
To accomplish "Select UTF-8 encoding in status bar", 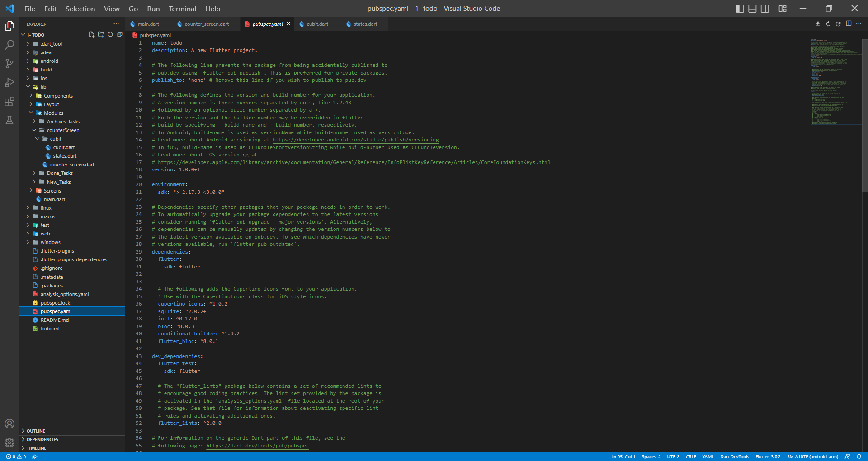I will point(673,456).
